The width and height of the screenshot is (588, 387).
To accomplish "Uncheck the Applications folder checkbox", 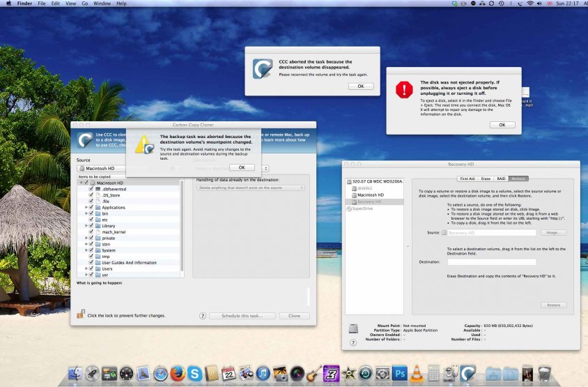I will [91, 207].
